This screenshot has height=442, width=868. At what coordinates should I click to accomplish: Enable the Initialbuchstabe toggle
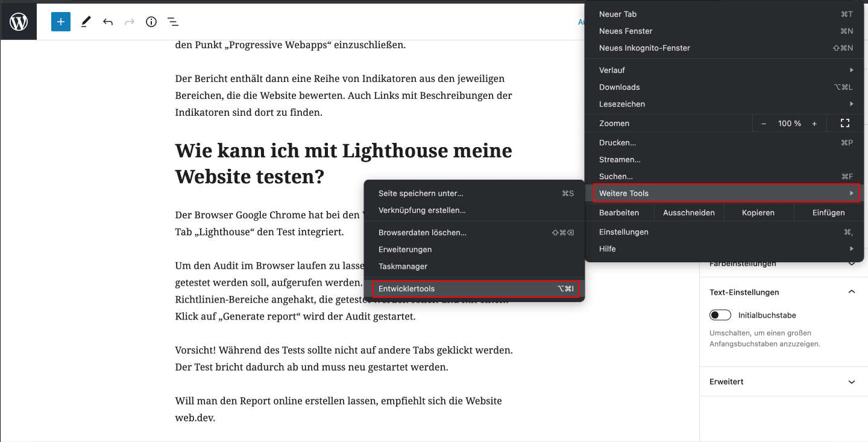[720, 315]
